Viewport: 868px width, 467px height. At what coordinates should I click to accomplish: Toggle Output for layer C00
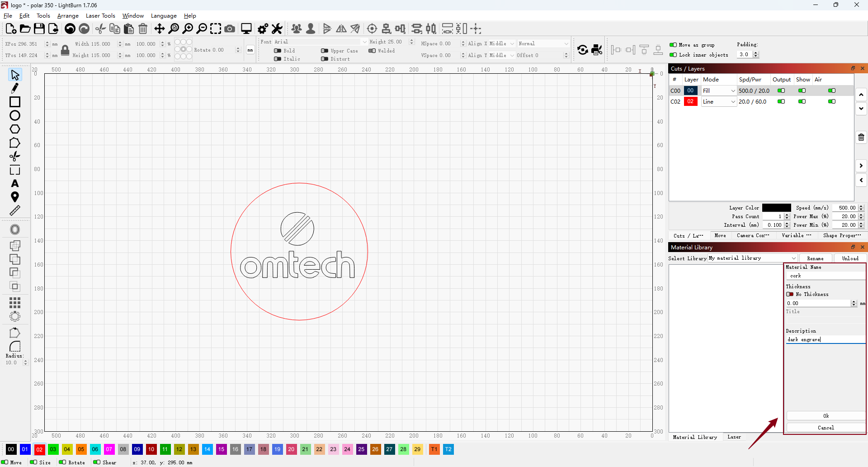(781, 91)
